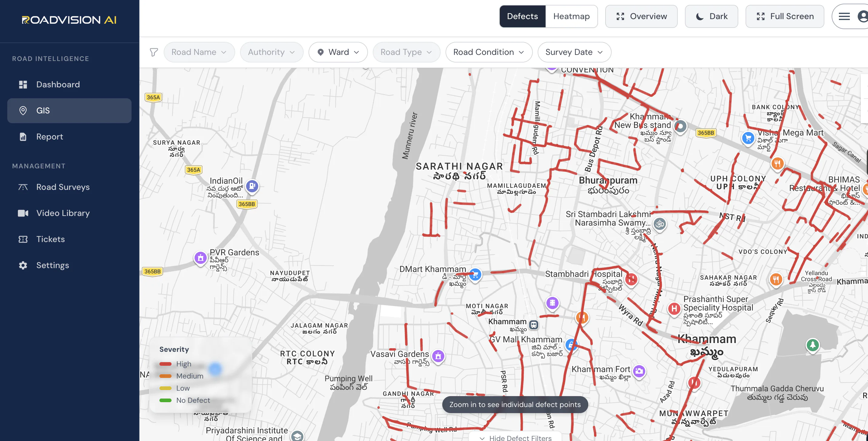
Task: Click the Full Screen button
Action: [x=784, y=16]
